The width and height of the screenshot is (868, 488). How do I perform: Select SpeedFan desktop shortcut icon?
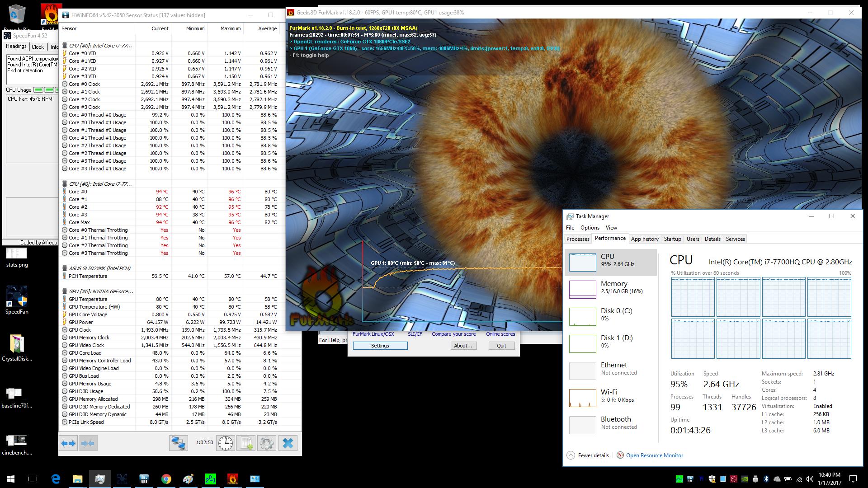[17, 300]
